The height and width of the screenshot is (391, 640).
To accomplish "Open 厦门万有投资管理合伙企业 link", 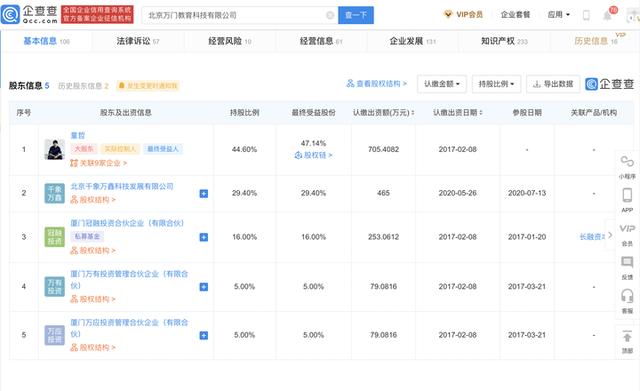I will [x=129, y=280].
